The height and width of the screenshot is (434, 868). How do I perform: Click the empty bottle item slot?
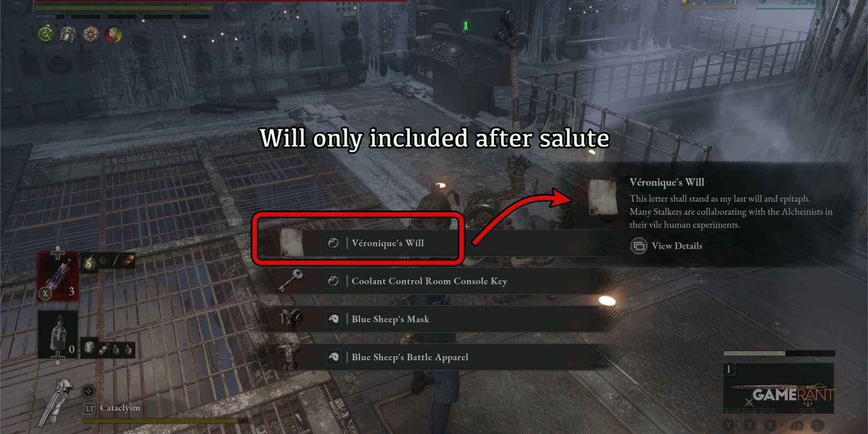point(58,334)
